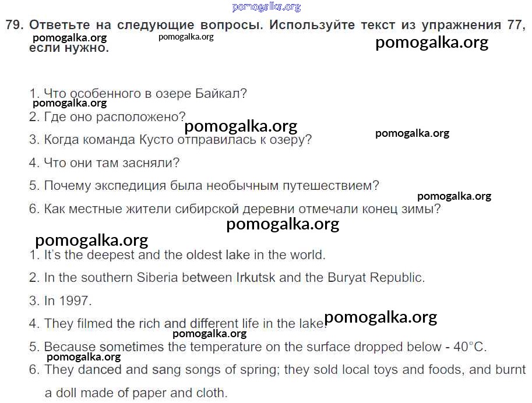Click question 5 about необычным путешествием
This screenshot has height=403, width=532.
[204, 186]
